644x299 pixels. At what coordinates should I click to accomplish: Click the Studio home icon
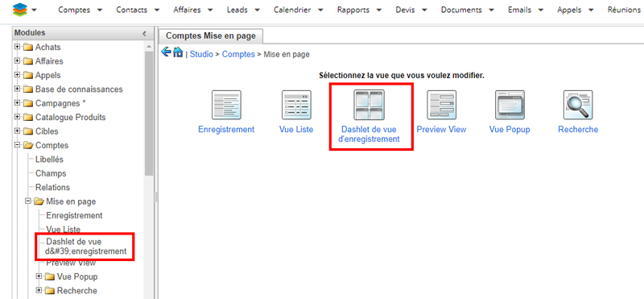pyautogui.click(x=178, y=52)
